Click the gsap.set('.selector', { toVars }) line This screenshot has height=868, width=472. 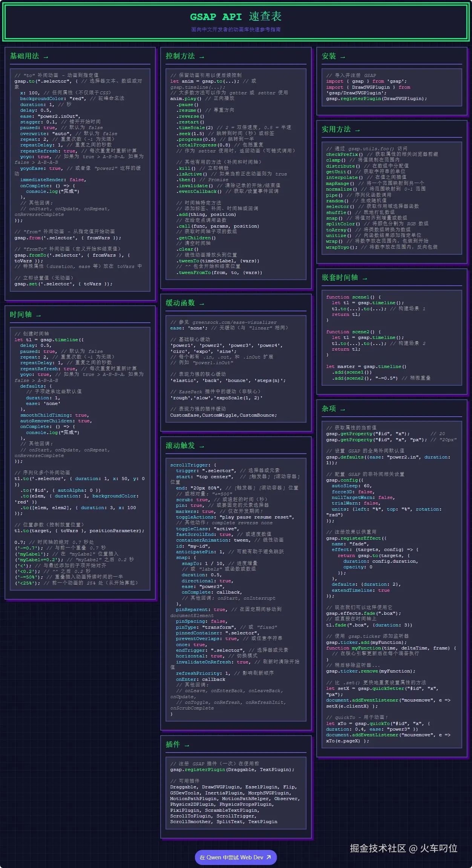63,284
